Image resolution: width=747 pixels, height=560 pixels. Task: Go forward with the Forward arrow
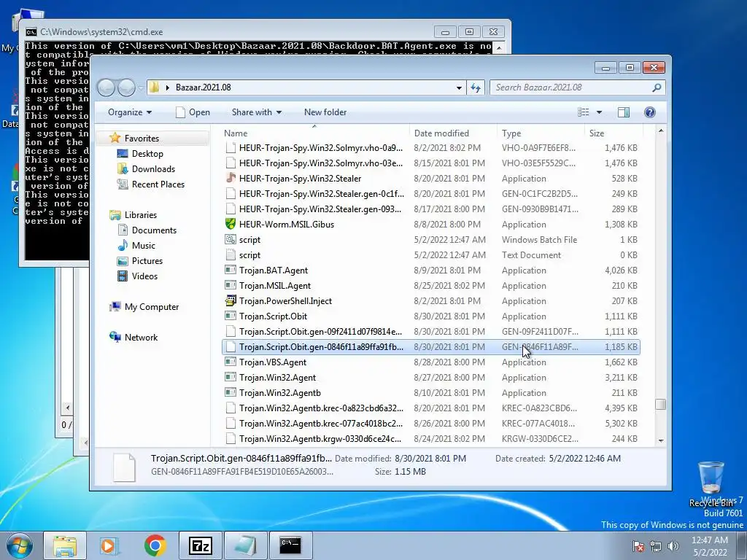[126, 87]
